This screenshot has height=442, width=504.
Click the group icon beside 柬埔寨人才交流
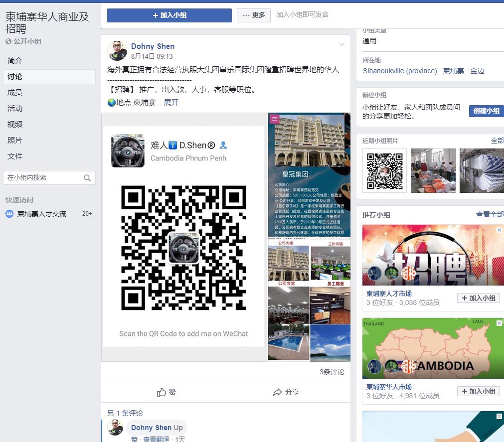pos(9,214)
